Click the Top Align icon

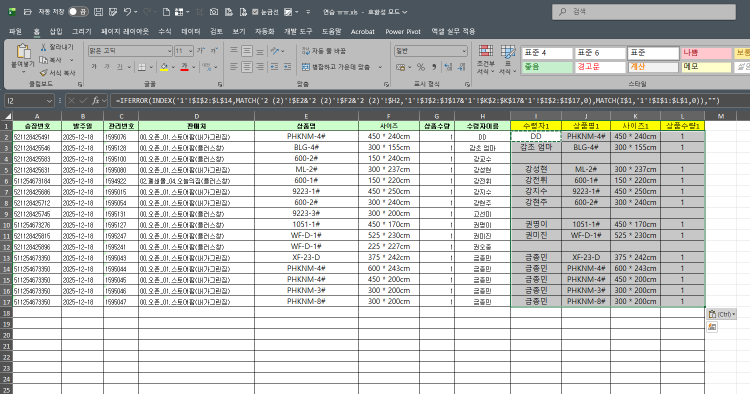234,51
